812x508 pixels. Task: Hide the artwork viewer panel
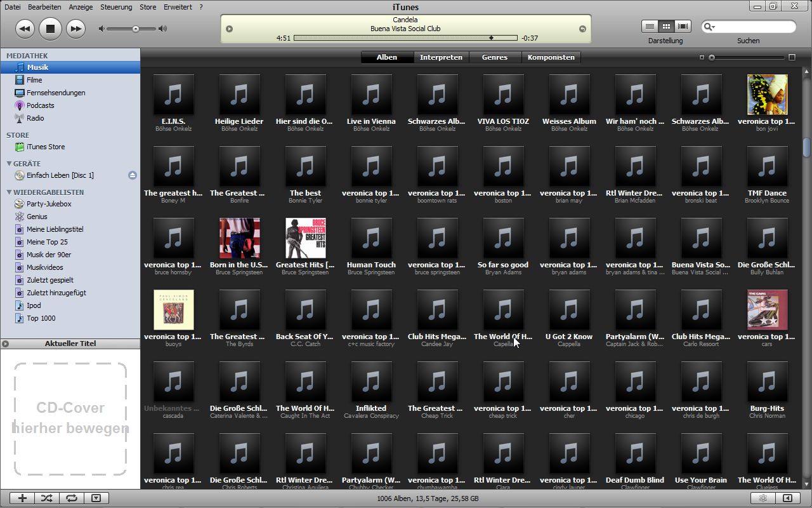click(x=96, y=498)
